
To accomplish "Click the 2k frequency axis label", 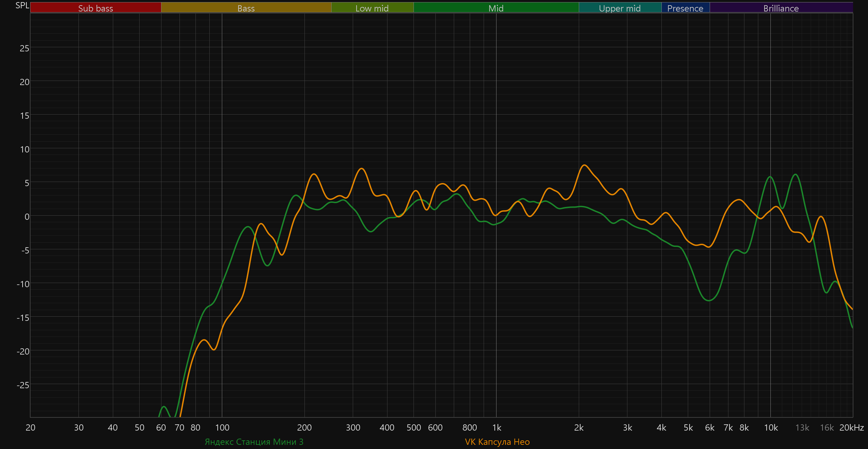I will coord(579,427).
